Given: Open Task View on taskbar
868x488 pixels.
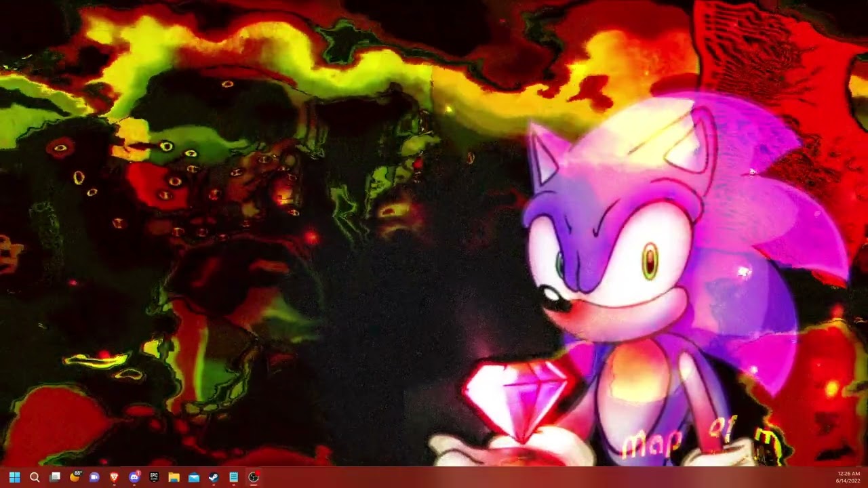Looking at the screenshot, I should 55,477.
